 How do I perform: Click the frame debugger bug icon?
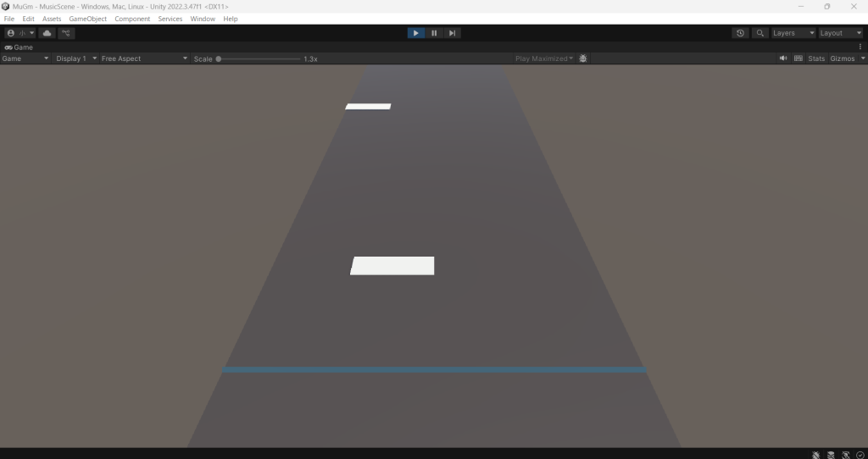pyautogui.click(x=583, y=58)
